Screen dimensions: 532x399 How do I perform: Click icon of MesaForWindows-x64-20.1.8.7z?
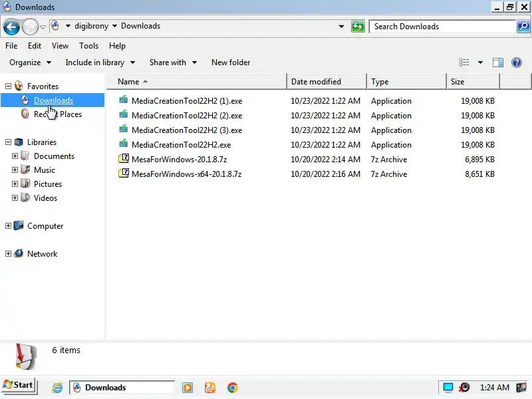(x=124, y=174)
